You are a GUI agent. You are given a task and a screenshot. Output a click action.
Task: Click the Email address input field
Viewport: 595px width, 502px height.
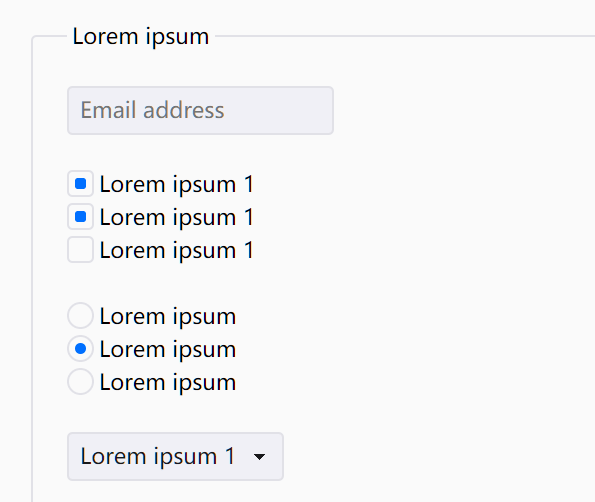200,110
